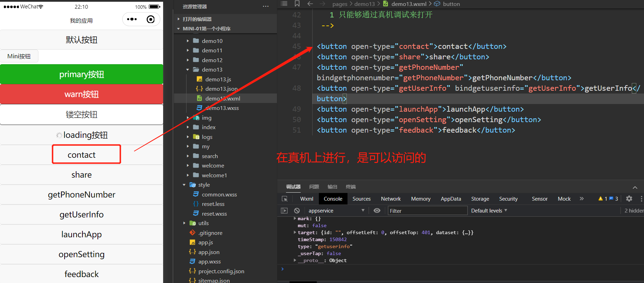Viewport: 644px width, 283px height.
Task: Expand the logs folder
Action: 207,137
